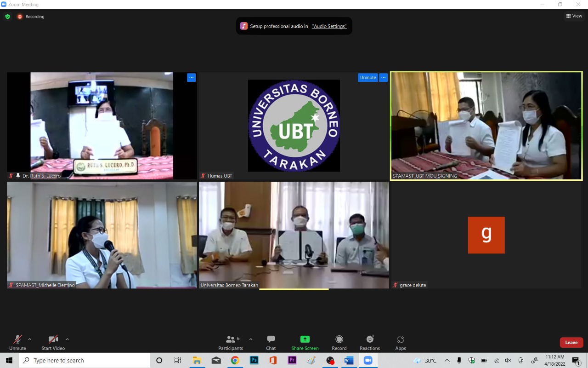The image size is (588, 368).
Task: Click the Humas UBT logo tile
Action: (294, 126)
